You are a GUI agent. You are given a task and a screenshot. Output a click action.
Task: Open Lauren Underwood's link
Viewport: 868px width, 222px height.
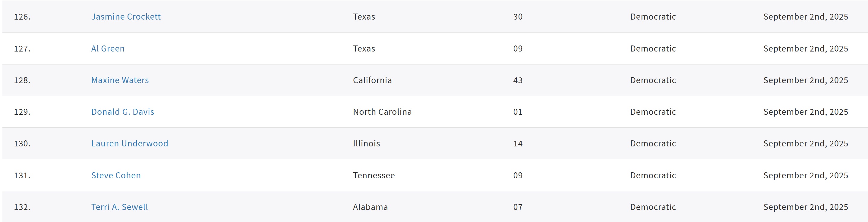(129, 143)
